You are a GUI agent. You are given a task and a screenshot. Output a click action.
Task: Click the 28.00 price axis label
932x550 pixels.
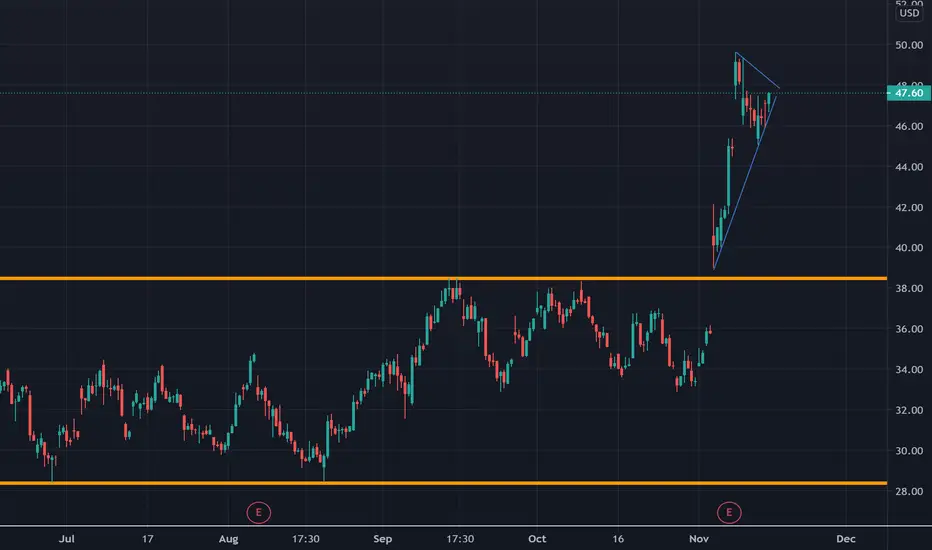[909, 491]
